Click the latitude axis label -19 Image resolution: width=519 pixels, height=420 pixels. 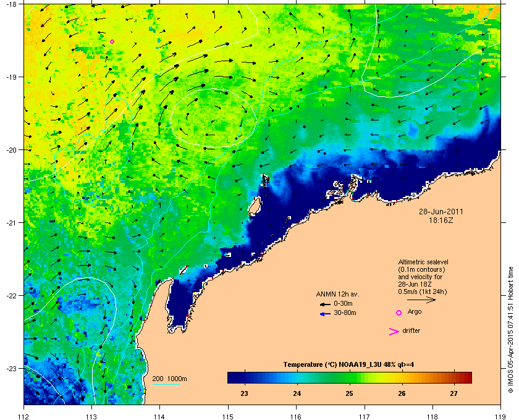tap(12, 77)
